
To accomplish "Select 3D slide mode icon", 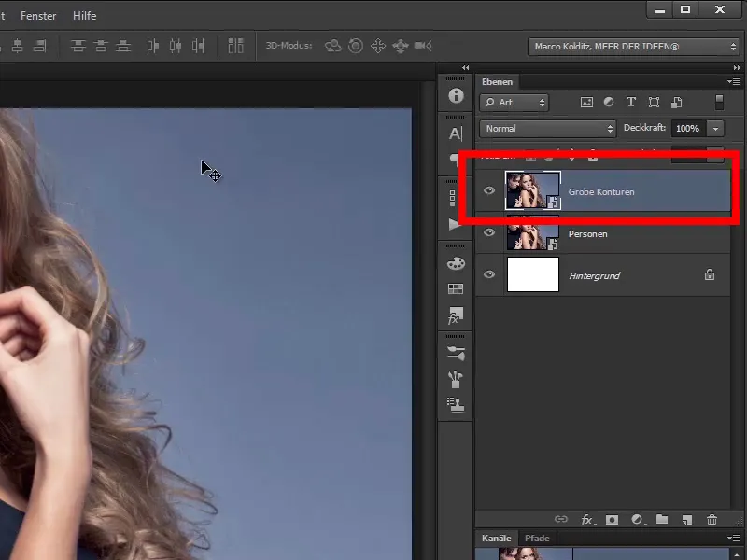I will (401, 46).
